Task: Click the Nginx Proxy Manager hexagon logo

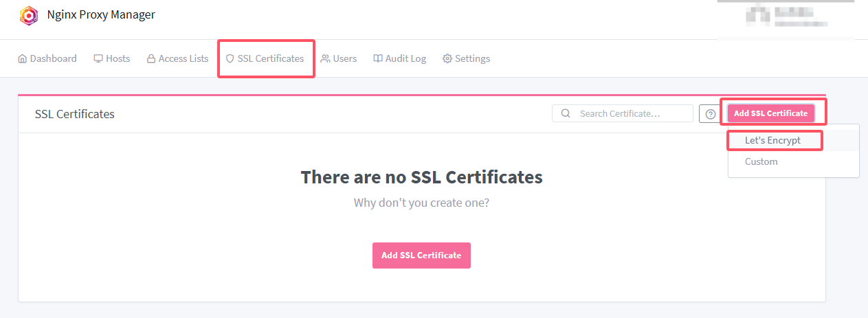Action: pos(29,15)
